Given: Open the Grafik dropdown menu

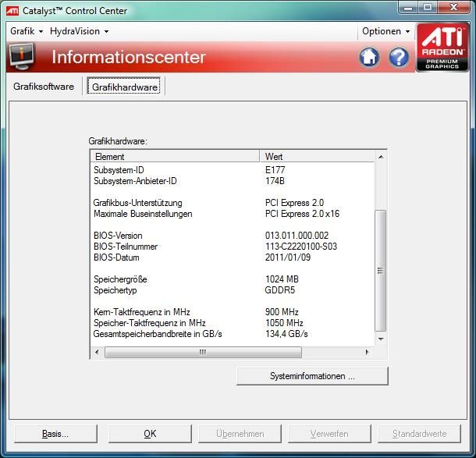Looking at the screenshot, I should tap(27, 31).
